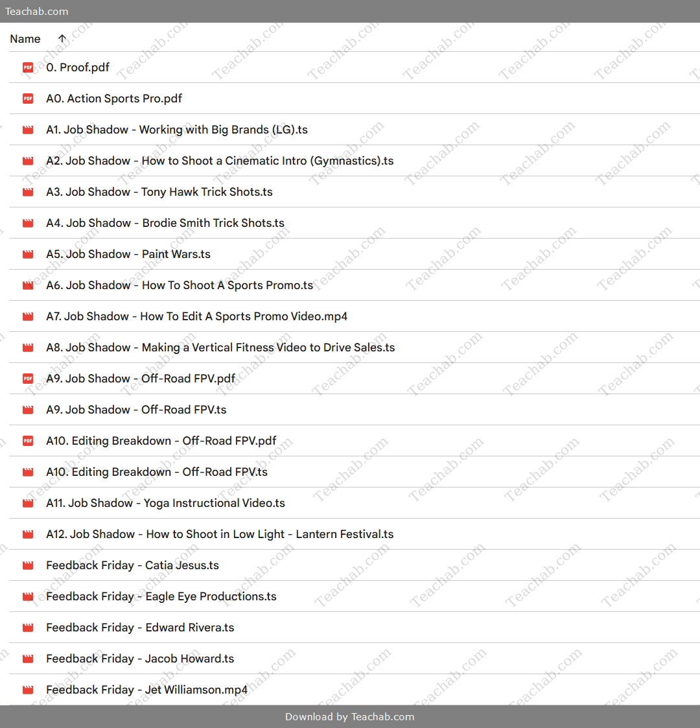Click video icon next to Tony Hawk Trick Shots
This screenshot has width=700, height=728.
[x=28, y=192]
